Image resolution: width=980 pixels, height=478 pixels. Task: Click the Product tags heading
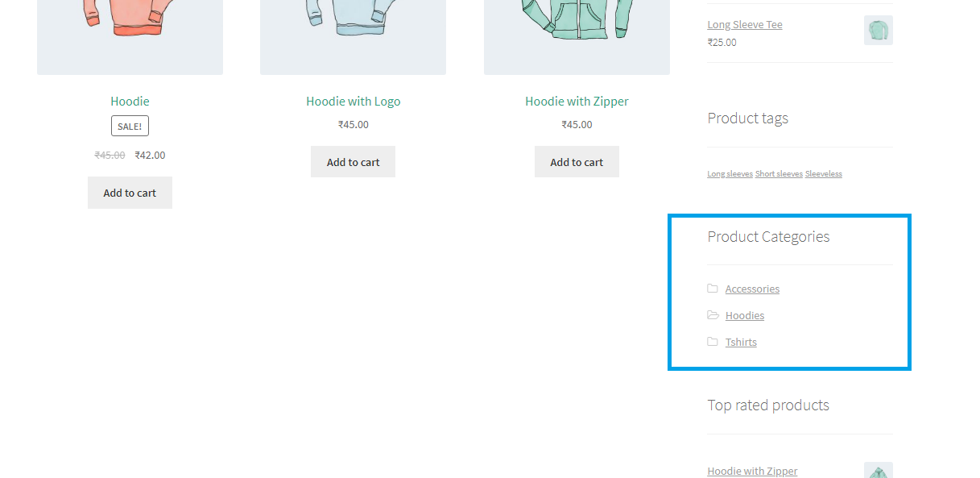click(747, 118)
